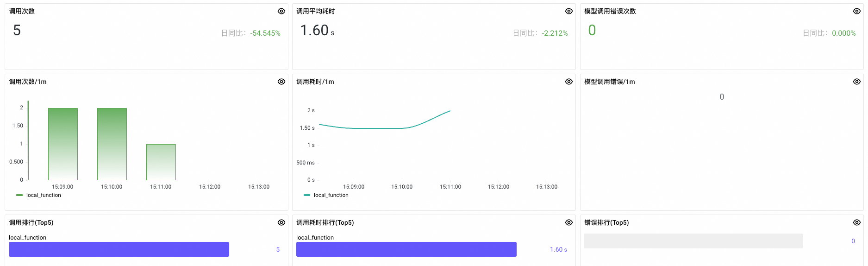Click the 1.60 s value in 调用耗时排行
The height and width of the screenshot is (266, 868).
pyautogui.click(x=558, y=250)
